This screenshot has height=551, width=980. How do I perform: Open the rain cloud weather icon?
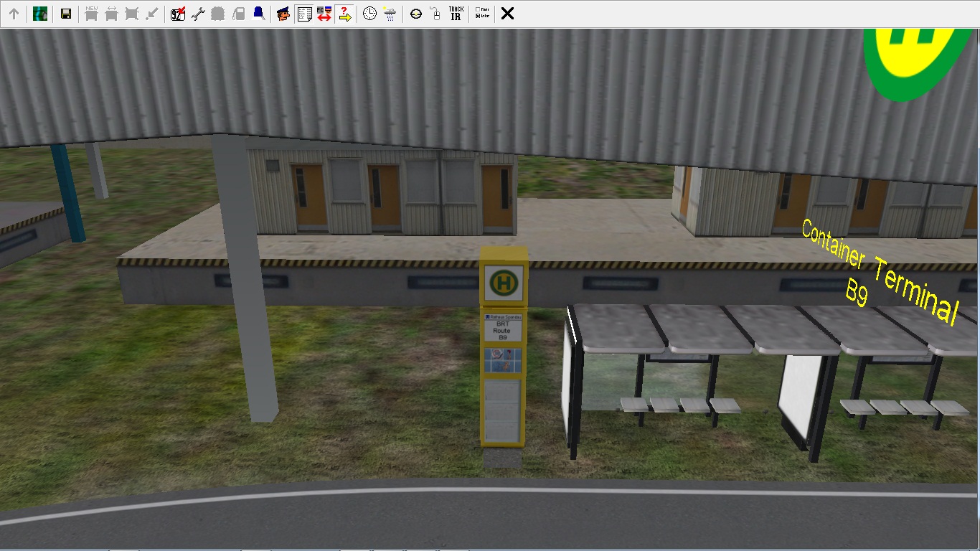point(390,14)
